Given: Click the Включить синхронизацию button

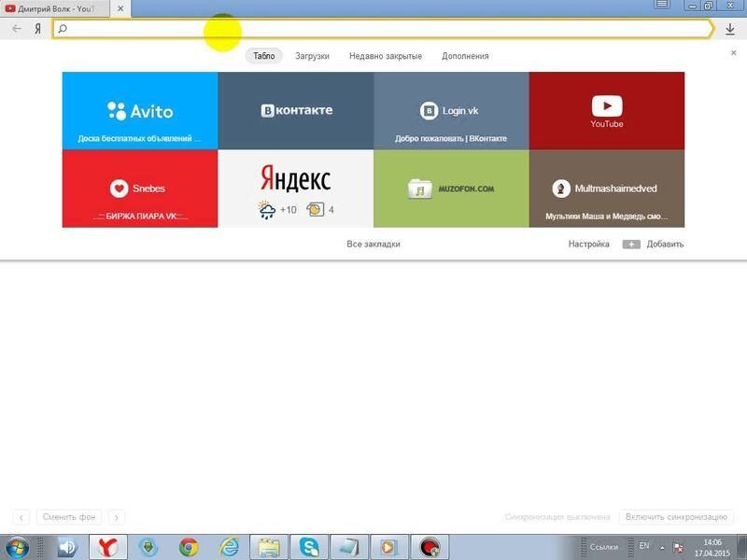Looking at the screenshot, I should click(x=676, y=517).
